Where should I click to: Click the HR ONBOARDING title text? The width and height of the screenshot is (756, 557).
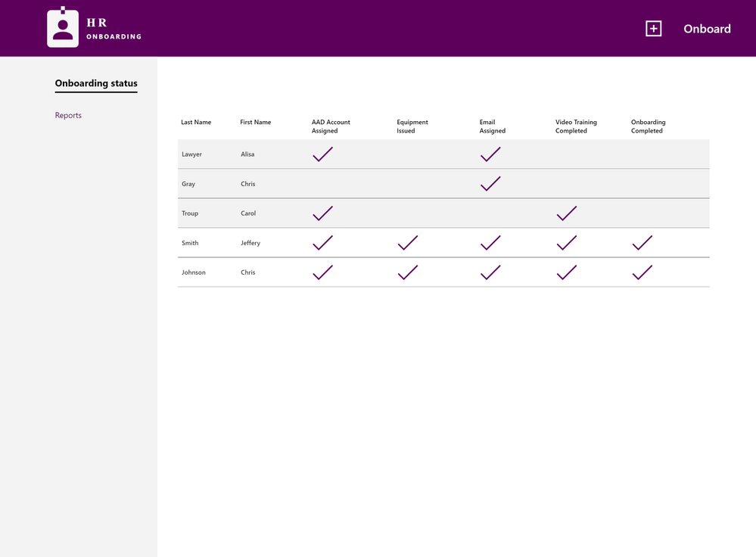114,29
